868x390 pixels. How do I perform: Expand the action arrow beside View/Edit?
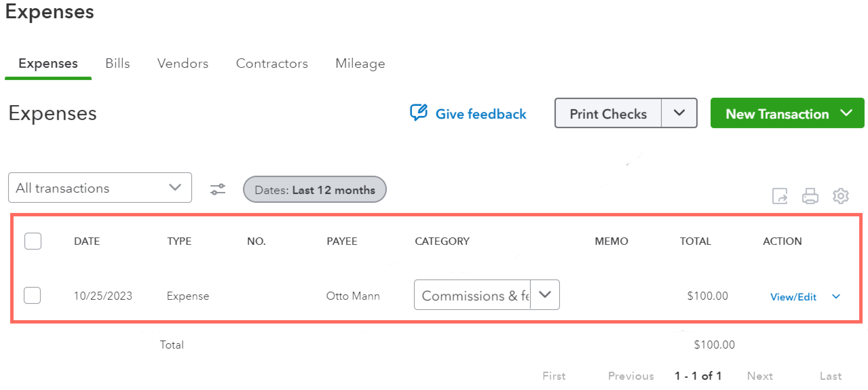tap(836, 297)
